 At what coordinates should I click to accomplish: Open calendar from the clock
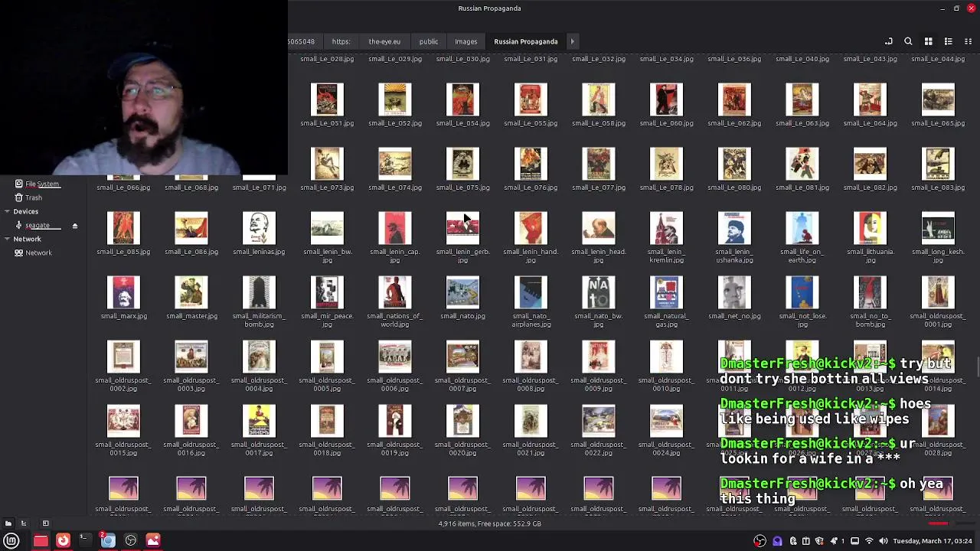pos(934,541)
